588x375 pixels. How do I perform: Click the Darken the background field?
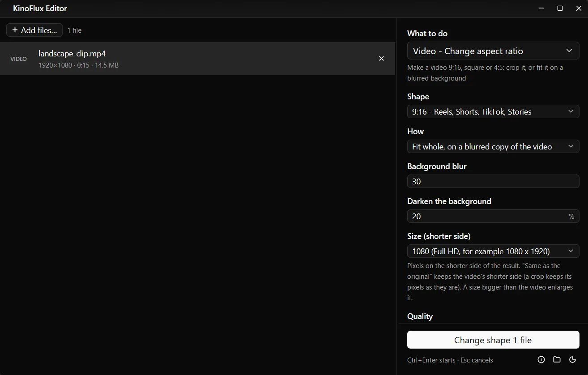[493, 216]
